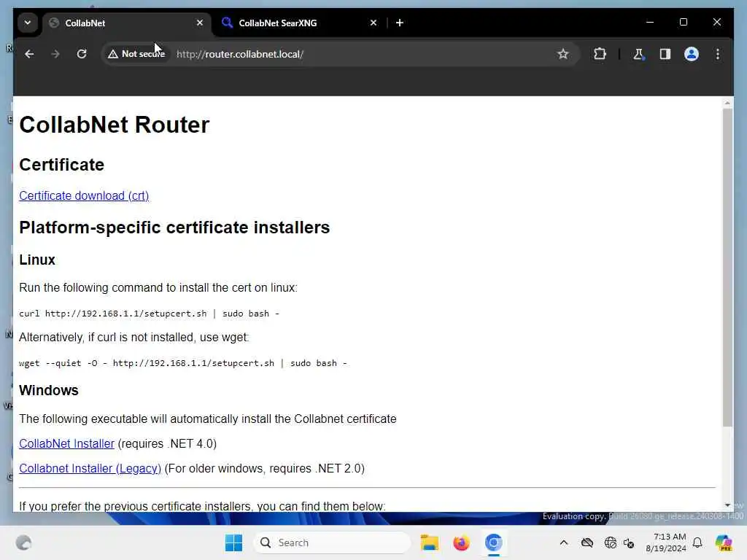747x560 pixels.
Task: Minimize the Chrome window
Action: [650, 23]
